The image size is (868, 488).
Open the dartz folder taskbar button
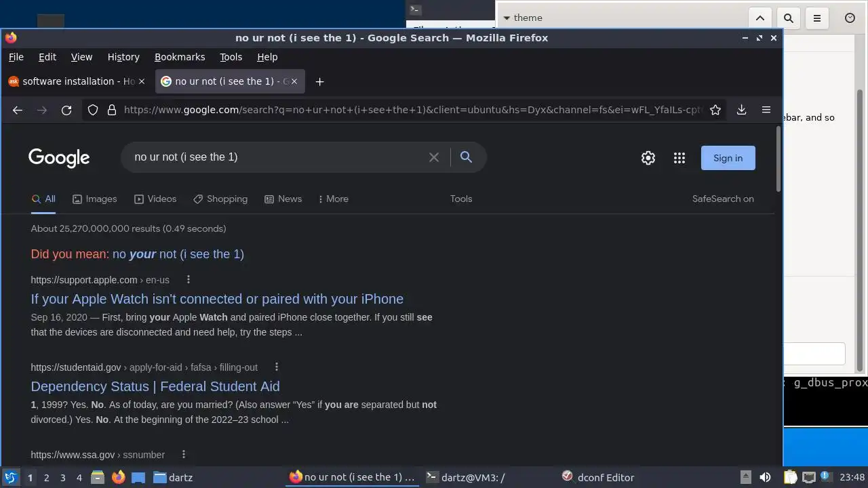[174, 477]
